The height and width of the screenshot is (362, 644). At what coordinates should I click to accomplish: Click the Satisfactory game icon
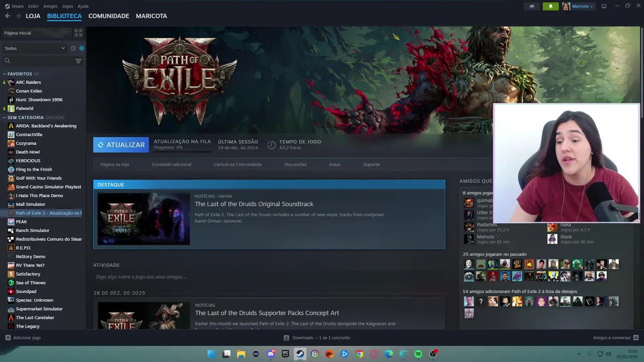[11, 274]
